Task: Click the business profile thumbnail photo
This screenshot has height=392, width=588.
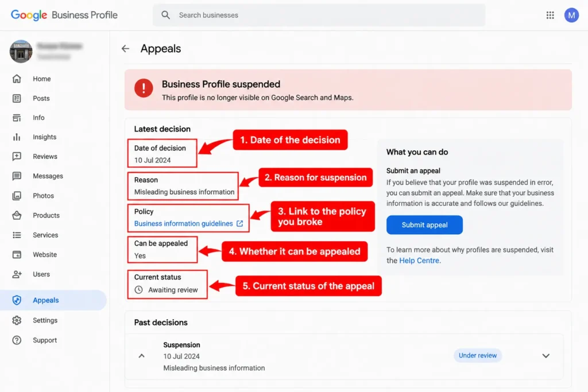Action: click(21, 51)
